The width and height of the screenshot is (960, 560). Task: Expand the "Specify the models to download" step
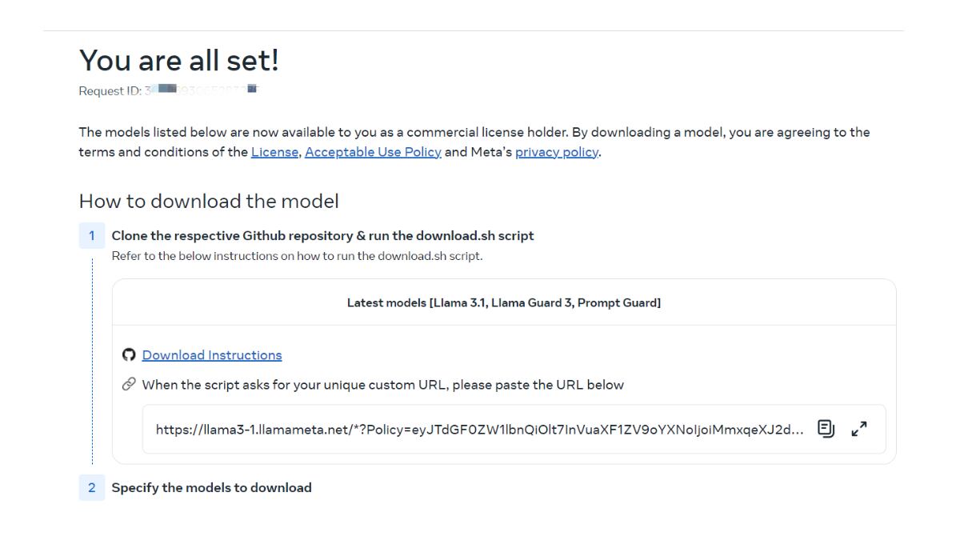point(211,487)
